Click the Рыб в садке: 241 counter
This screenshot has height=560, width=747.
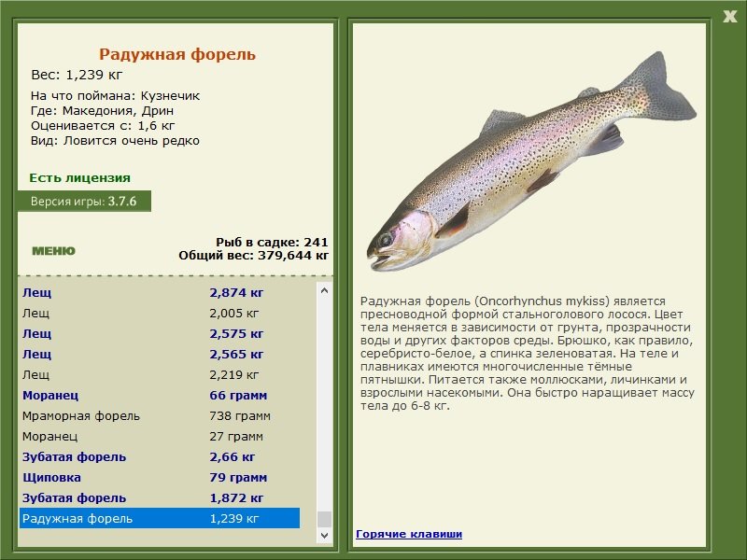tap(272, 242)
